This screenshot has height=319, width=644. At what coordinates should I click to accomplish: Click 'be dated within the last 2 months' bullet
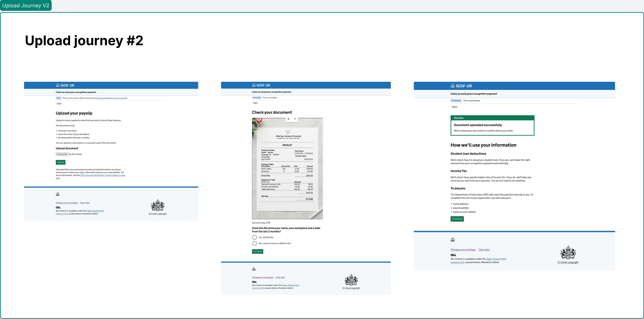click(x=74, y=138)
